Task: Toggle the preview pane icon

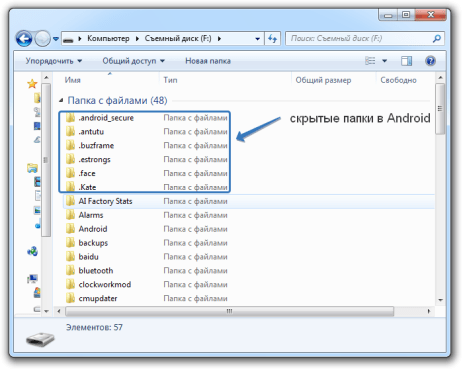Action: click(x=406, y=61)
